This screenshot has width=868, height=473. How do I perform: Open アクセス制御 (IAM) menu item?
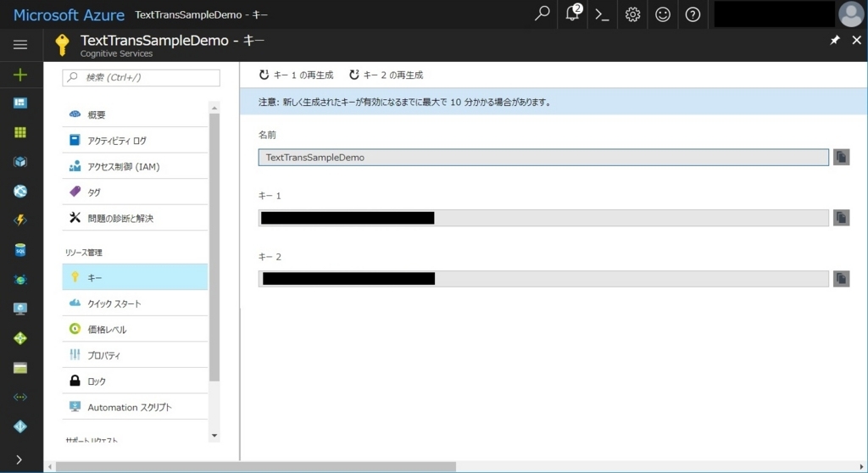tap(135, 166)
